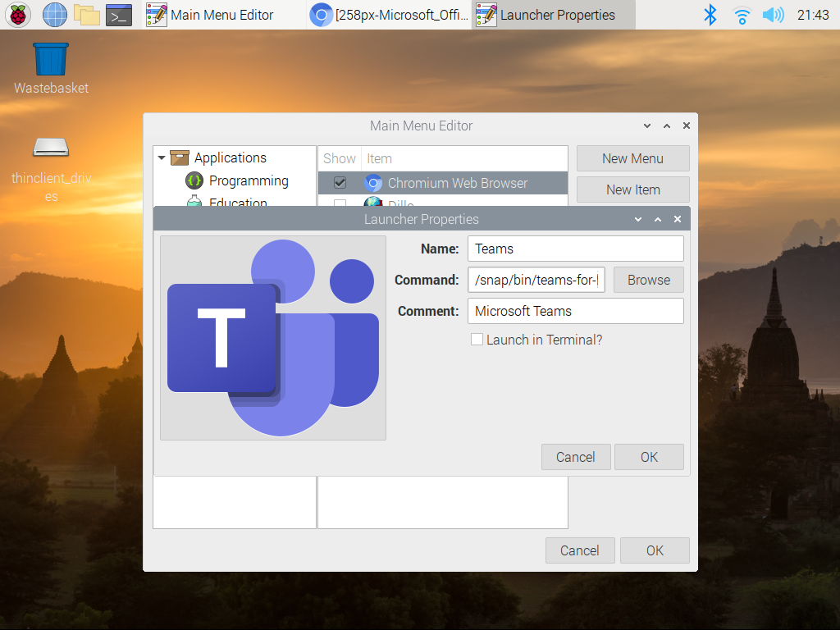Click Cancel in Main Menu Editor
Screen dimensions: 840x630
click(580, 550)
